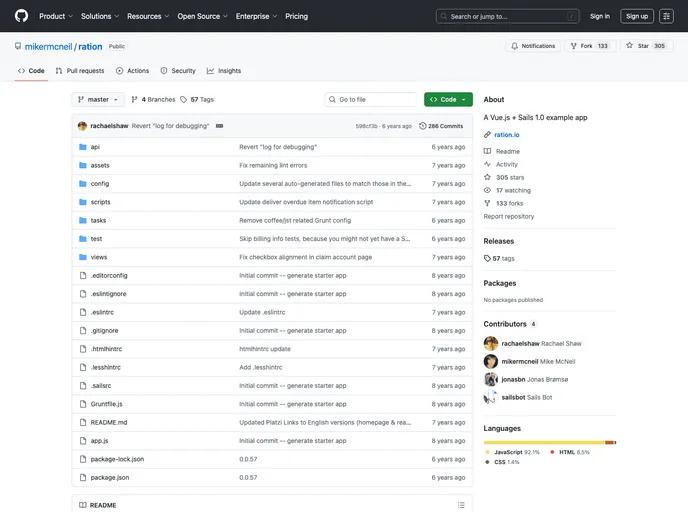Image resolution: width=688 pixels, height=512 pixels.
Task: Expand the Resources menu
Action: [x=148, y=16]
